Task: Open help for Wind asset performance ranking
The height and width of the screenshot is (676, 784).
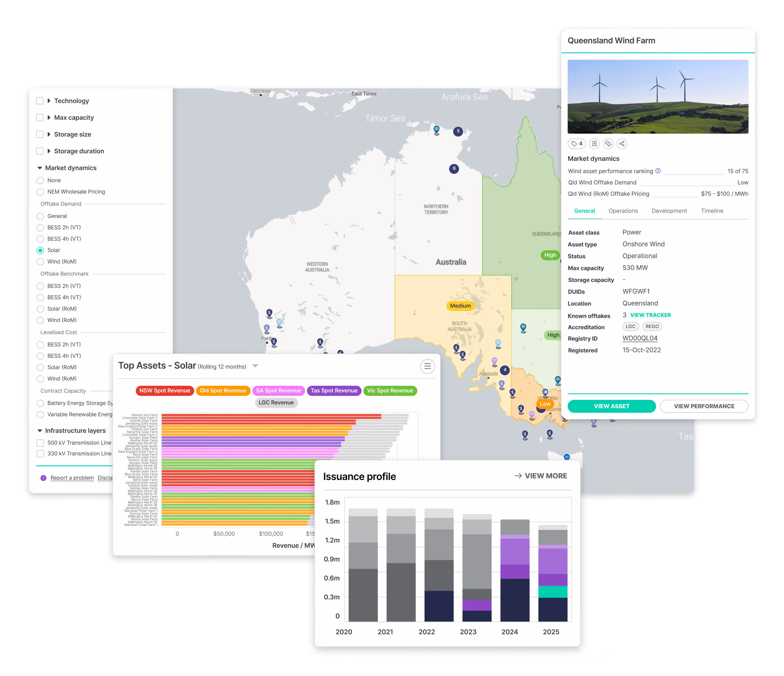Action: (x=658, y=171)
